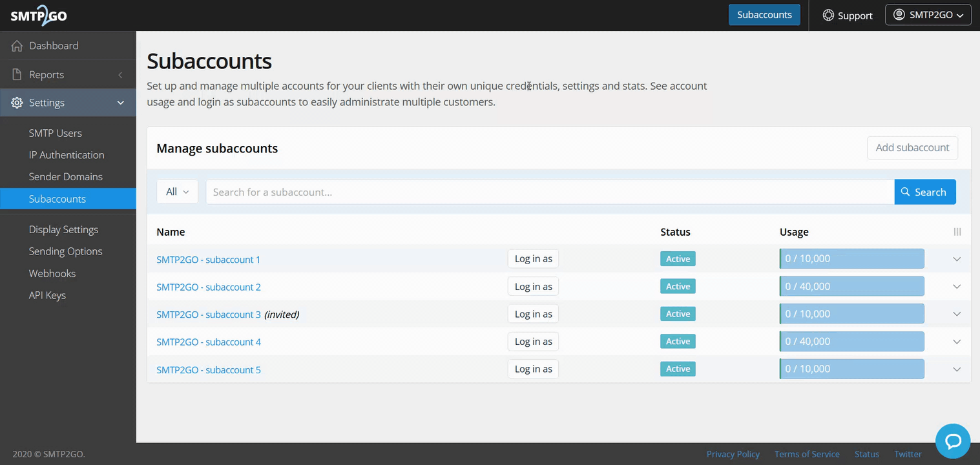Click the Dashboard home icon
980x465 pixels.
17,46
